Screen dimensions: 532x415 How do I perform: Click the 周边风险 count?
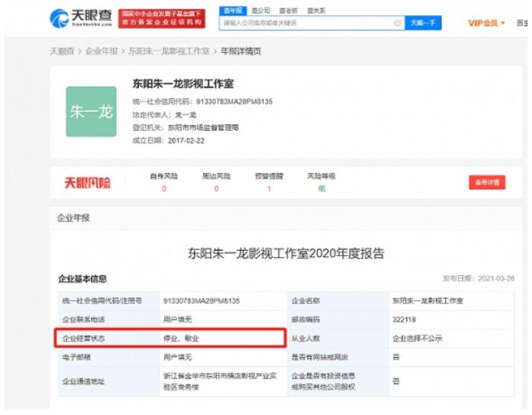tap(216, 188)
